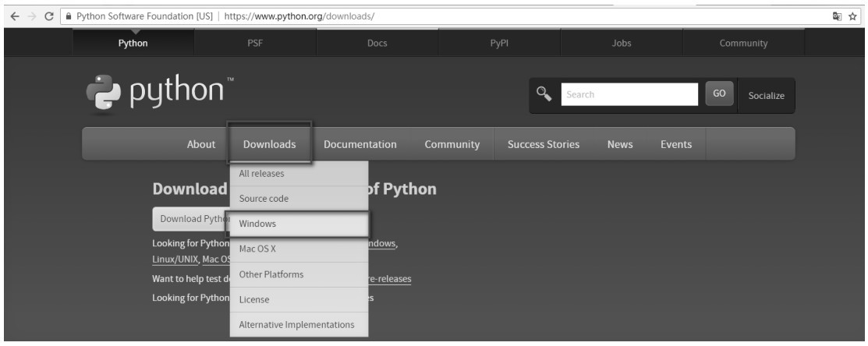The image size is (868, 346).
Task: Reload the page with the refresh icon
Action: (48, 16)
